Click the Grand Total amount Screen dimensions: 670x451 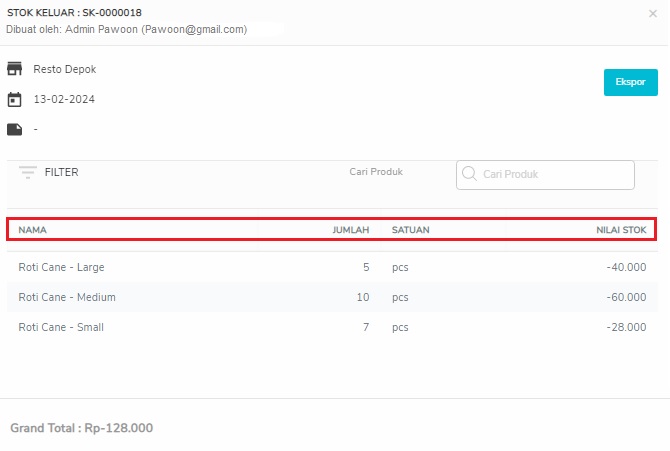[x=119, y=428]
